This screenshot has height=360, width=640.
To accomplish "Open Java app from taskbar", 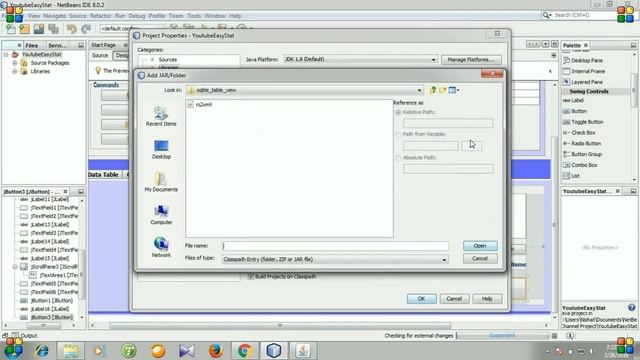I will 302,351.
